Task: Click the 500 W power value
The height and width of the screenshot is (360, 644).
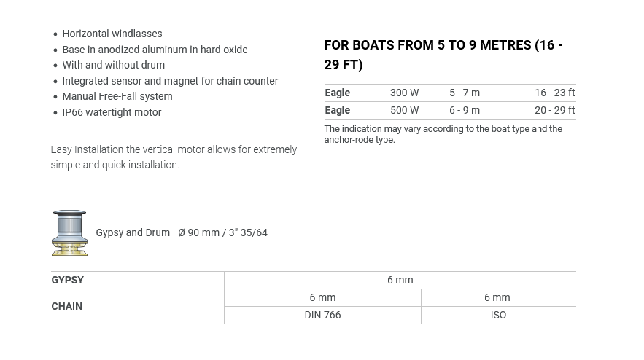Action: (404, 110)
